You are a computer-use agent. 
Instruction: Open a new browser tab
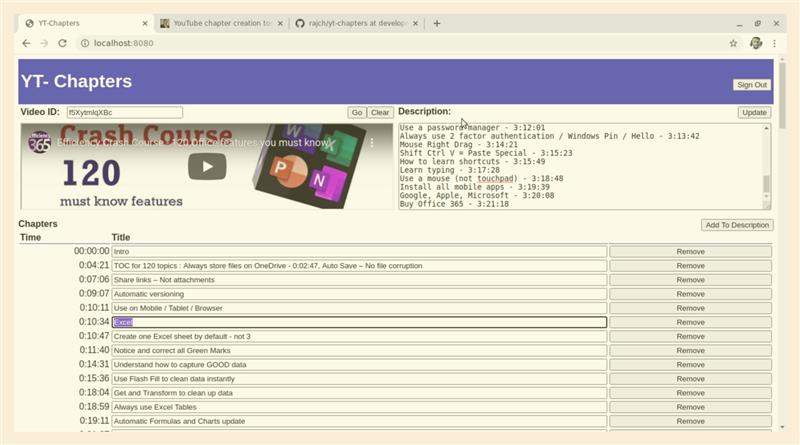[437, 22]
